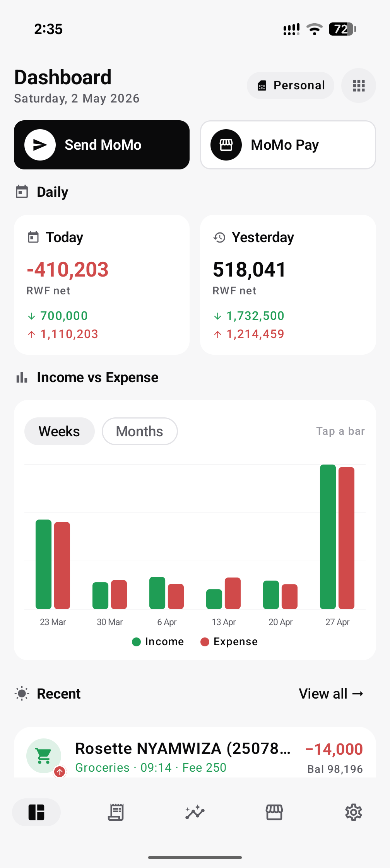
Task: Tap the 6 Apr income bar
Action: pyautogui.click(x=157, y=593)
